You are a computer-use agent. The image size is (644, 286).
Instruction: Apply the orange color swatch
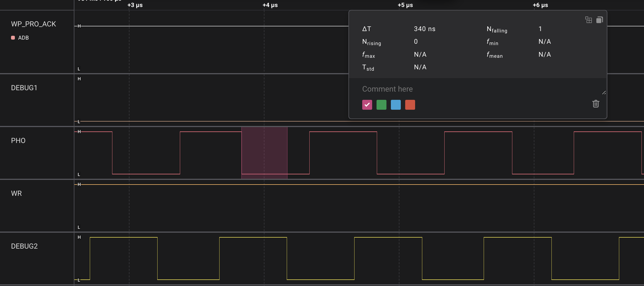coord(410,105)
